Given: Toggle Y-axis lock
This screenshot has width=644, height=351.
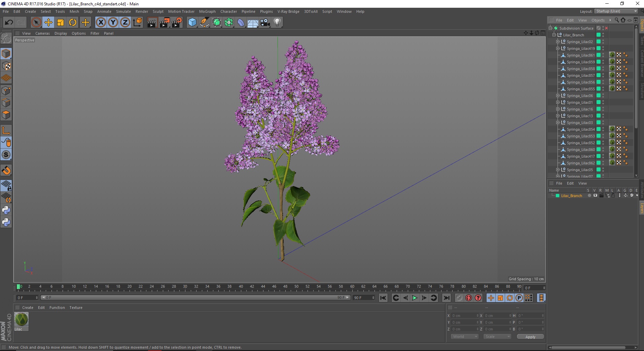Looking at the screenshot, I should click(x=113, y=23).
